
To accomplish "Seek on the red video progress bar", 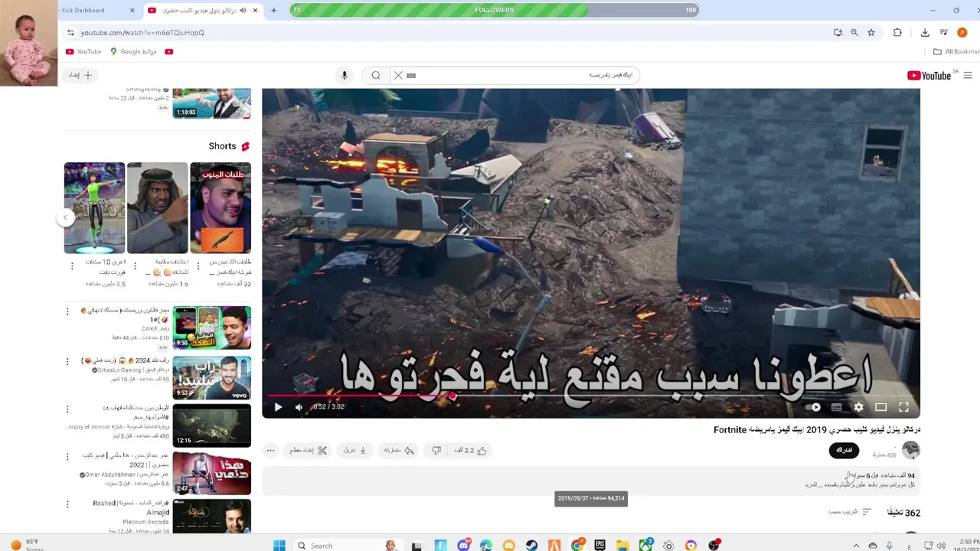I will 591,396.
